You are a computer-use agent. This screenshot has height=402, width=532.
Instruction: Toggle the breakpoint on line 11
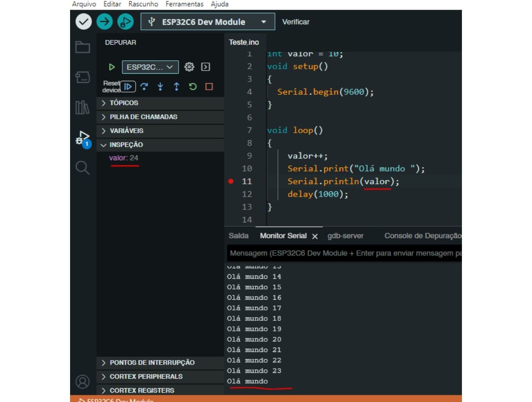click(x=231, y=181)
